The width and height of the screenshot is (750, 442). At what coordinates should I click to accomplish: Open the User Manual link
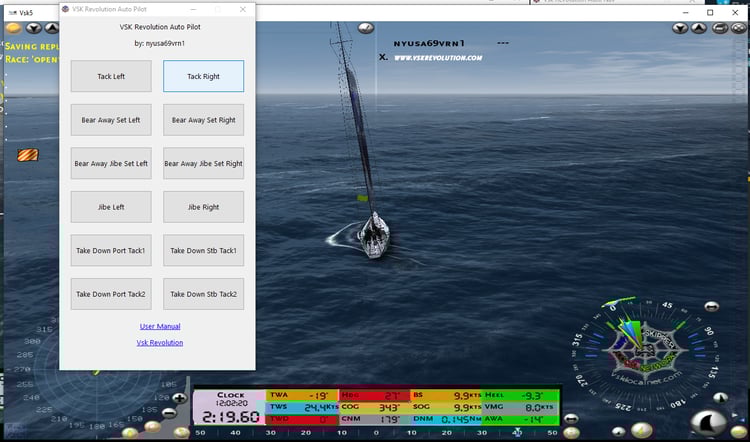pos(160,326)
